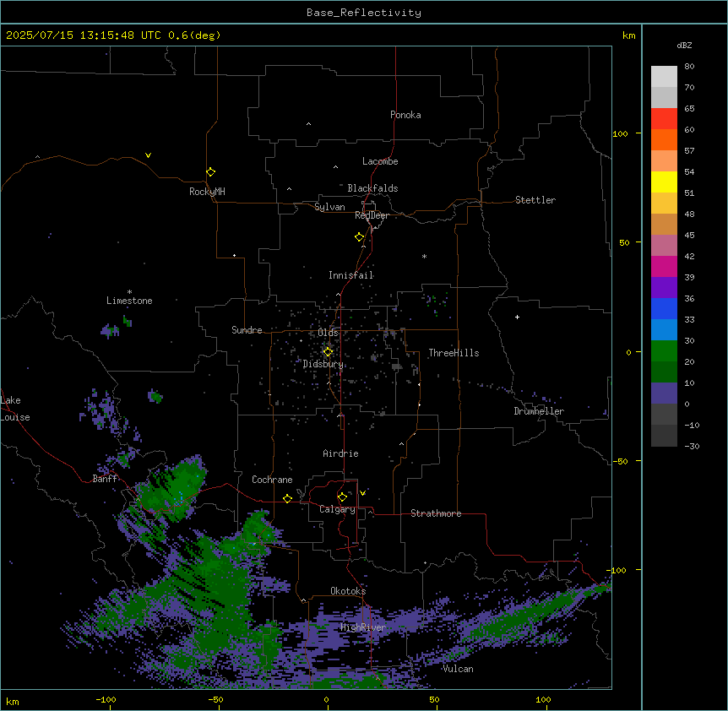Click the Banff label

click(105, 479)
